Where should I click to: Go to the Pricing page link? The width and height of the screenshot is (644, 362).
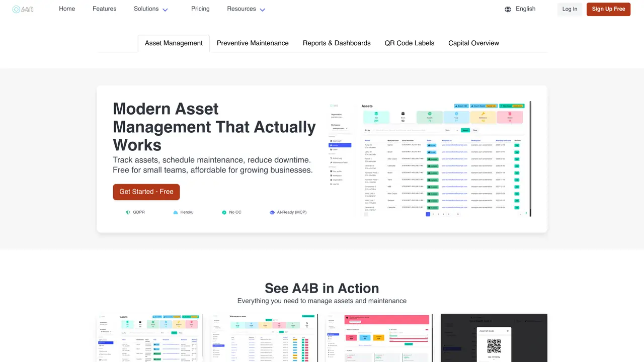click(200, 9)
